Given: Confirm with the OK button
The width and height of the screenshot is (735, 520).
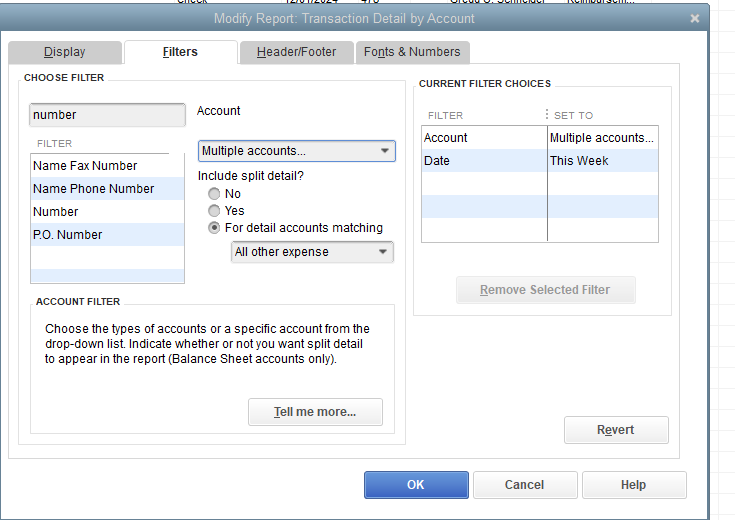Looking at the screenshot, I should tap(416, 485).
